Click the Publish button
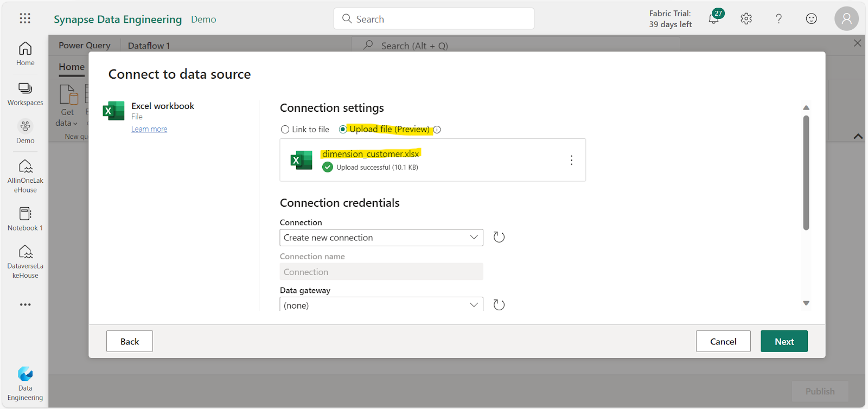Screen dimensions: 868x409 tap(820, 391)
